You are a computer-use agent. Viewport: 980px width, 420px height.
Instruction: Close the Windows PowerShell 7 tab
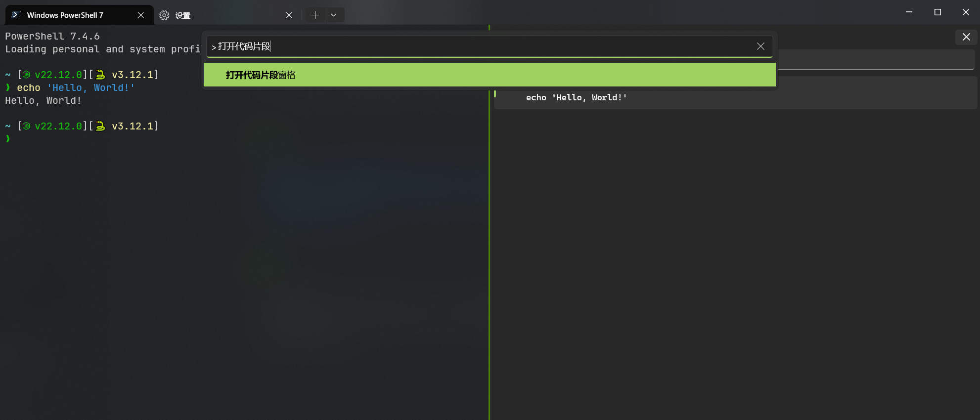(141, 15)
